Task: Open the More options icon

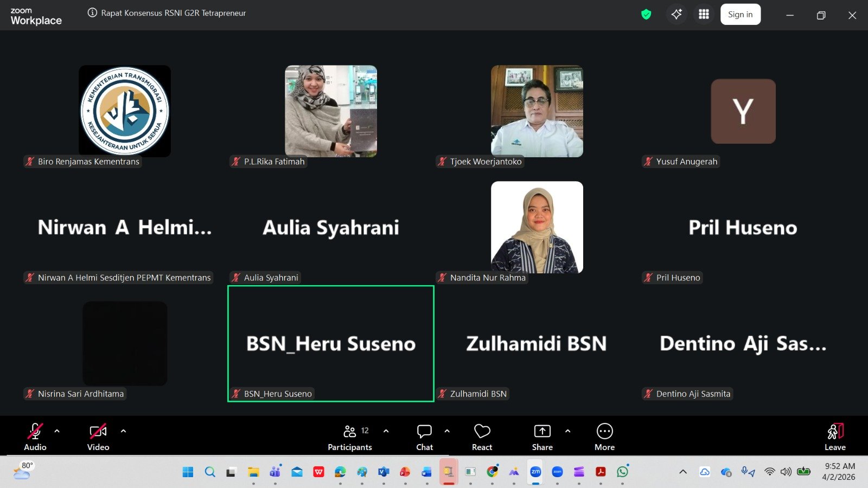Action: [x=604, y=437]
